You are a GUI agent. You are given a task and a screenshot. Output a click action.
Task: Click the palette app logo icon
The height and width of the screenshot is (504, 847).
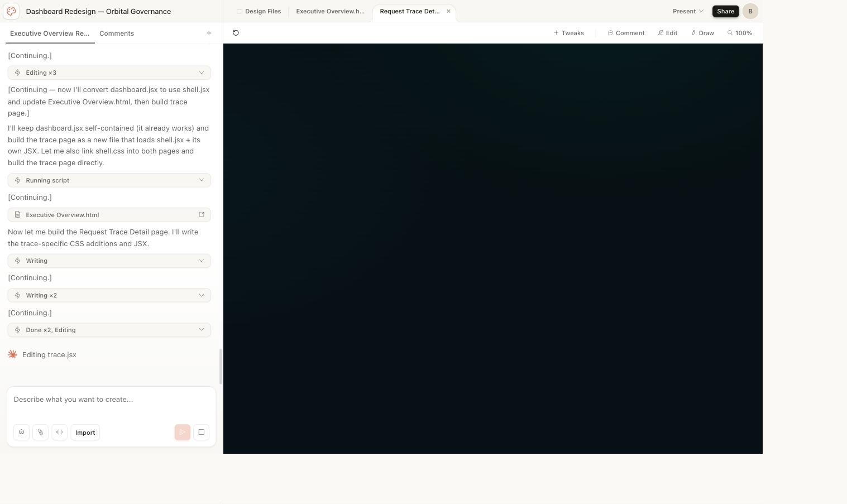click(11, 11)
